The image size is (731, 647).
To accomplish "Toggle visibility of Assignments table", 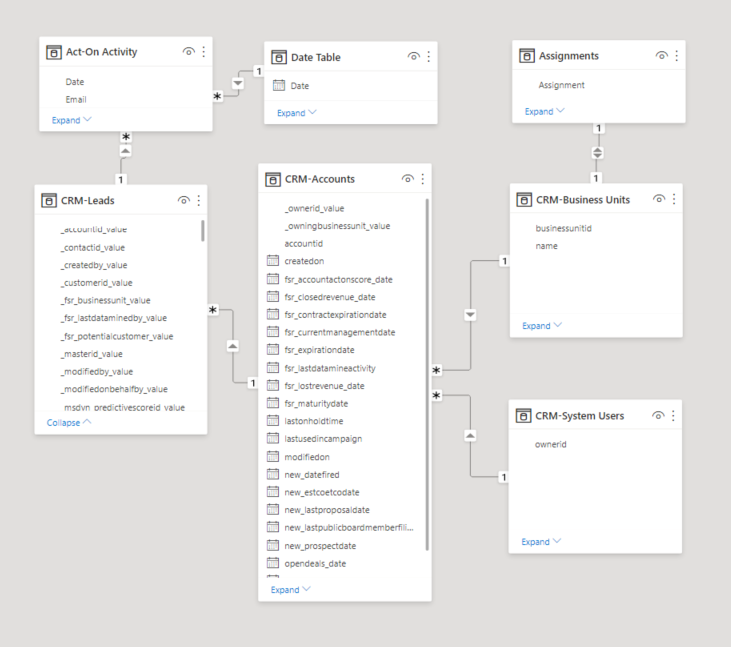I will (662, 55).
